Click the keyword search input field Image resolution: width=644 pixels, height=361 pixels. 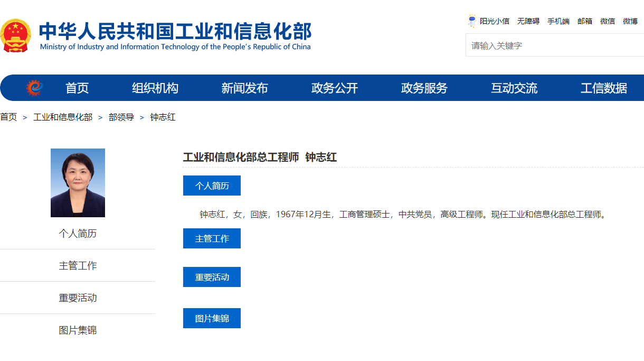coord(554,45)
